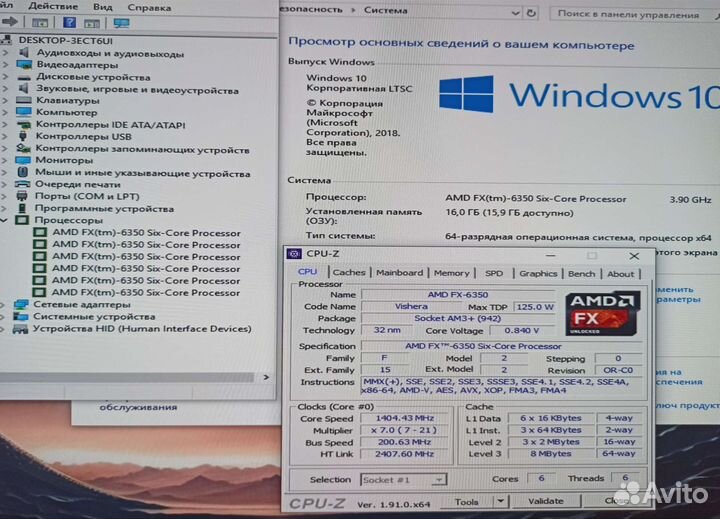Switch to the Mainboard tab in CPU-Z
This screenshot has width=720, height=519.
[x=399, y=273]
